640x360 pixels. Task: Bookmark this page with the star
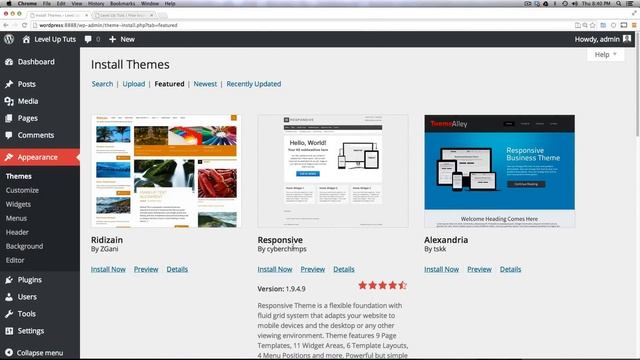click(x=593, y=25)
